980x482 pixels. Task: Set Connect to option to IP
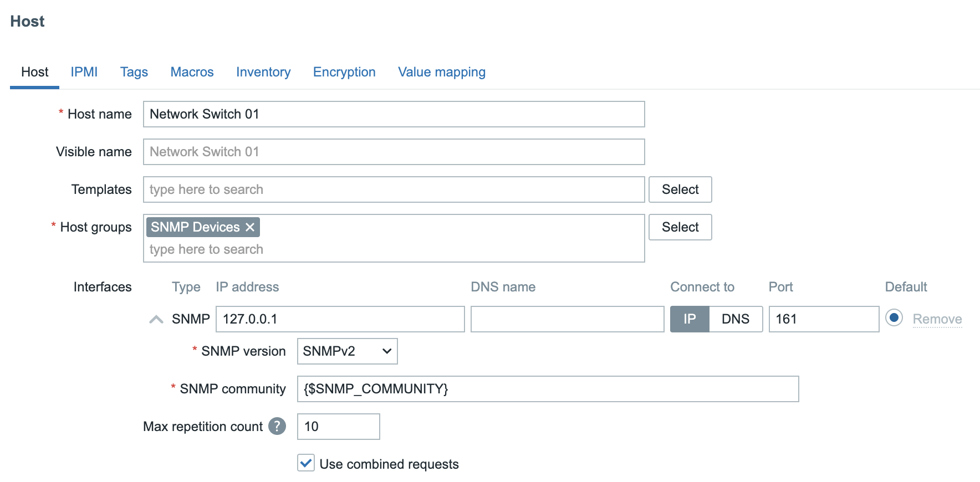click(x=690, y=319)
